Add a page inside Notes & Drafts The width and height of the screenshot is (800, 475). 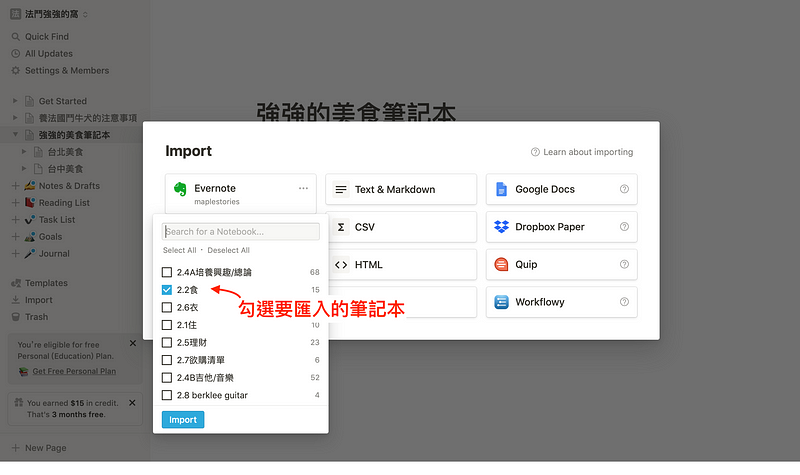click(15, 186)
